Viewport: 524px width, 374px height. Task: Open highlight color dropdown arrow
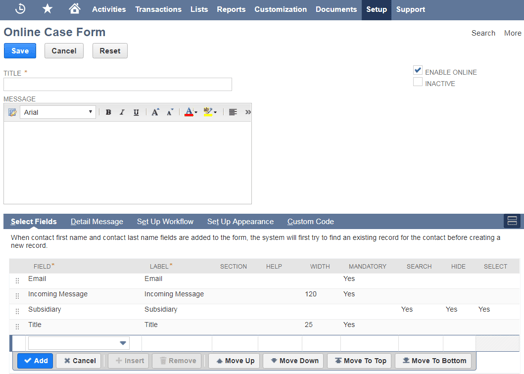[215, 112]
